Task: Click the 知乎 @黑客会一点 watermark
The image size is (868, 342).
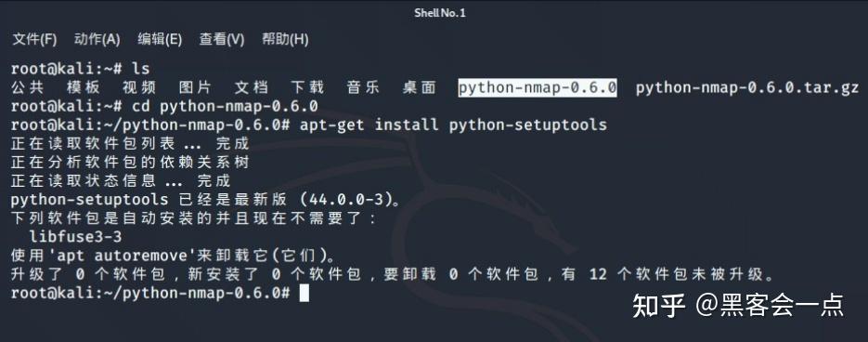Action: coord(738,305)
